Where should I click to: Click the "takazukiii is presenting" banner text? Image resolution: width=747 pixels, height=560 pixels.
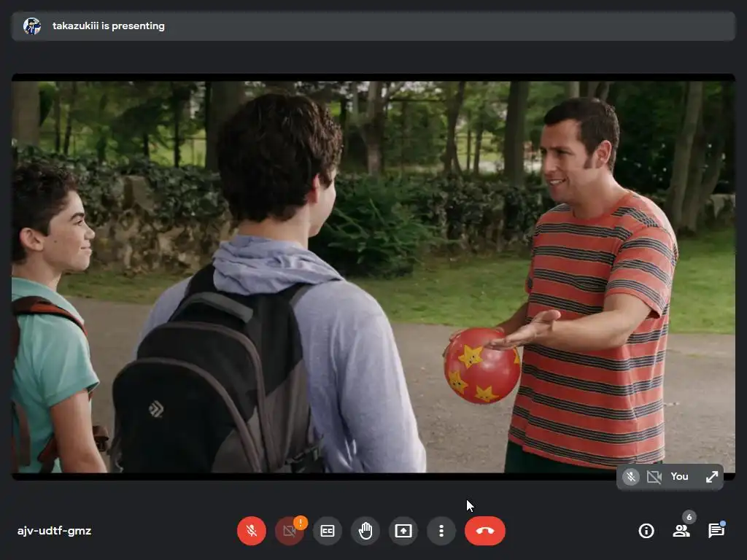[x=109, y=26]
